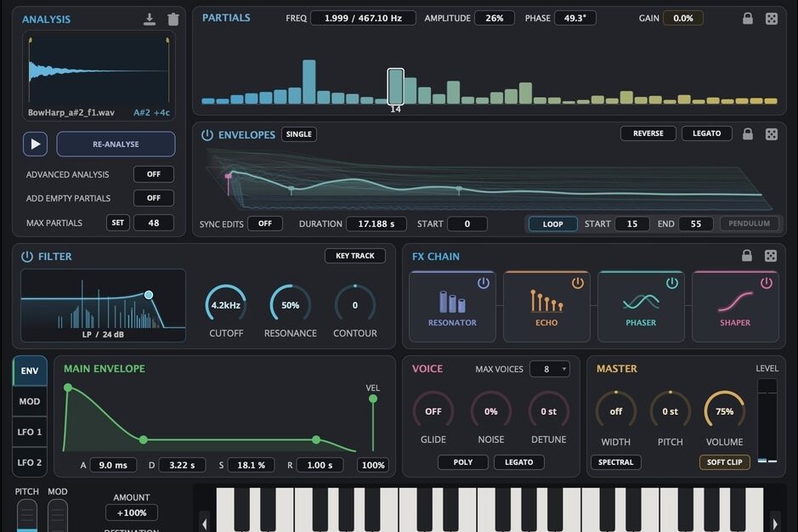Screen dimensions: 798x532
Task: Toggle the Envelopes power icon
Action: (207, 135)
